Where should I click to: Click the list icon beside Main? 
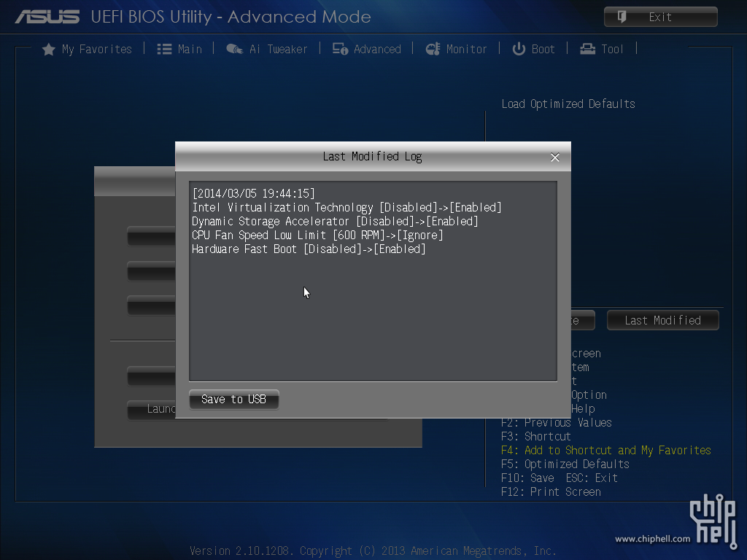(164, 50)
